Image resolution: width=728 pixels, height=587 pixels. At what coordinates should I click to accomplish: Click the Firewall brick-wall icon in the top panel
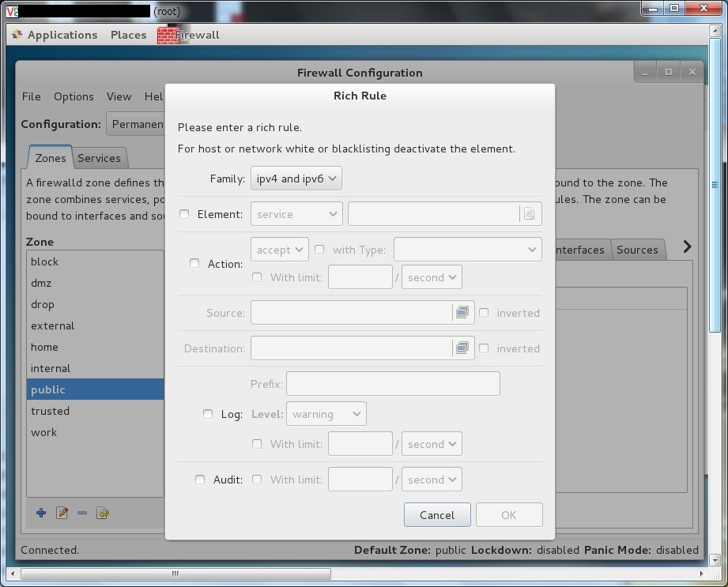(x=168, y=36)
